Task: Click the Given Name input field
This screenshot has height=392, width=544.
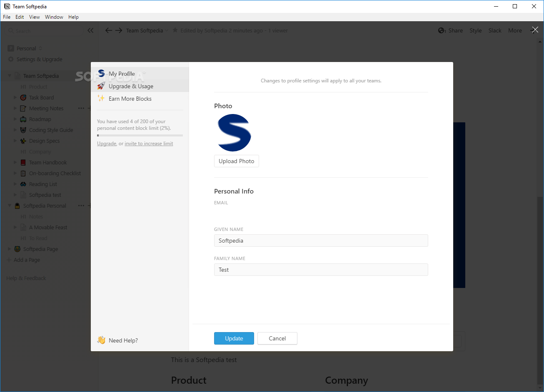Action: (321, 241)
